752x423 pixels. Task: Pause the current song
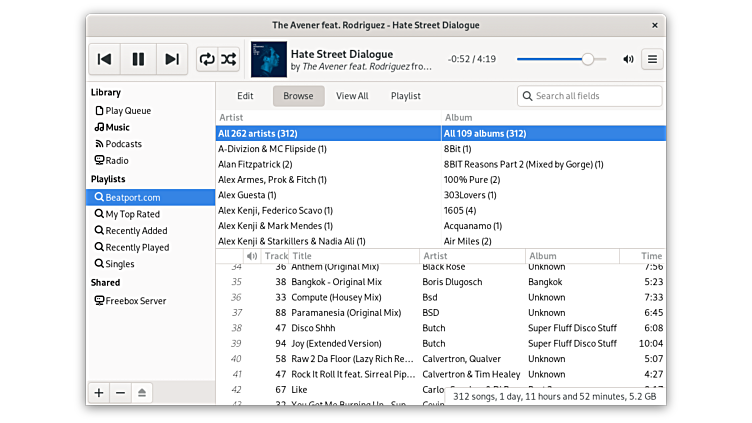[x=138, y=59]
